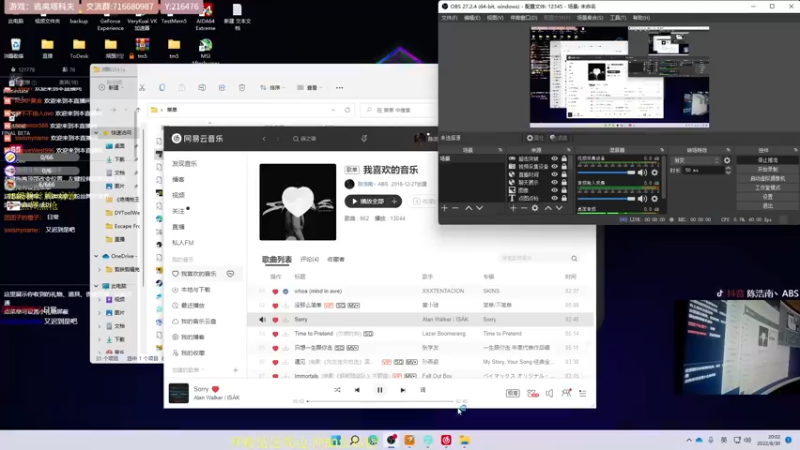This screenshot has width=800, height=450.
Task: Toggle visibility of OBS text (T) source
Action: tap(554, 198)
